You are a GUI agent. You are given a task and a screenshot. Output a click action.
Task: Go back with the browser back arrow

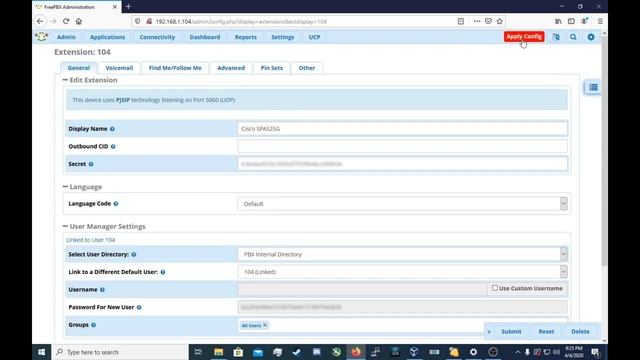coord(40,21)
